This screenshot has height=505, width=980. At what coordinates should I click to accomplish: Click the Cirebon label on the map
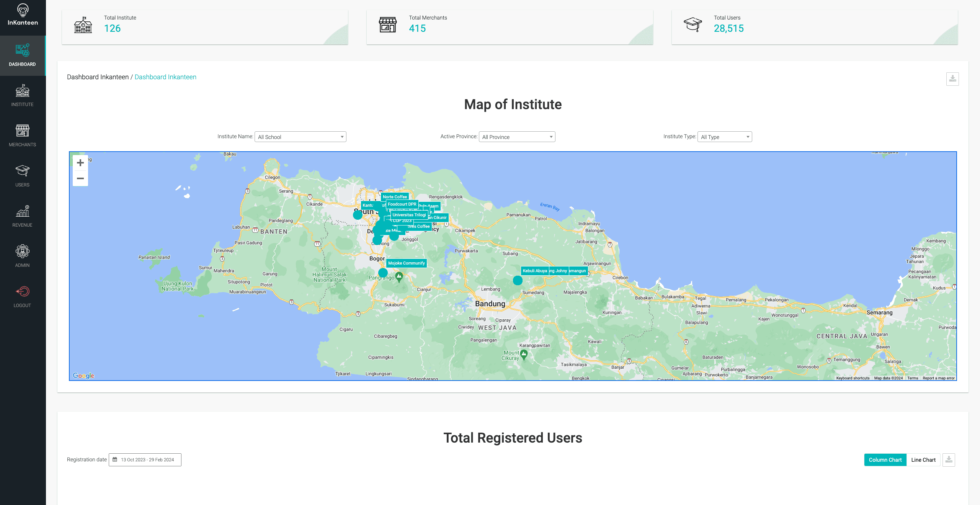[x=620, y=278]
